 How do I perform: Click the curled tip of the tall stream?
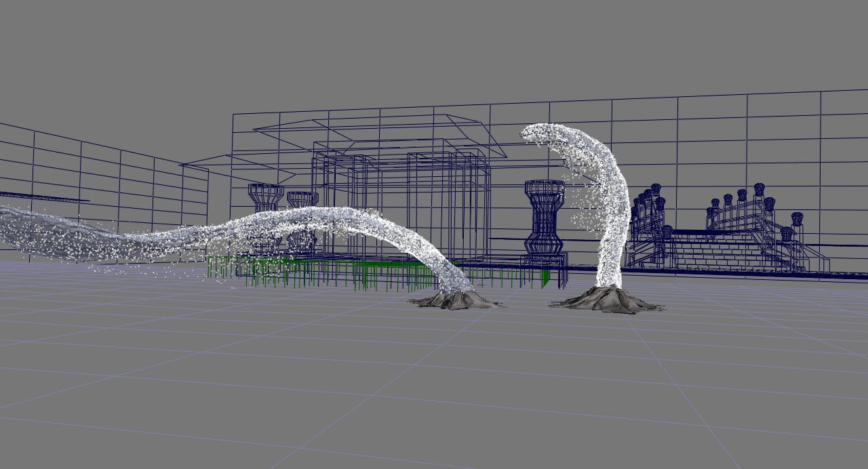(x=536, y=133)
